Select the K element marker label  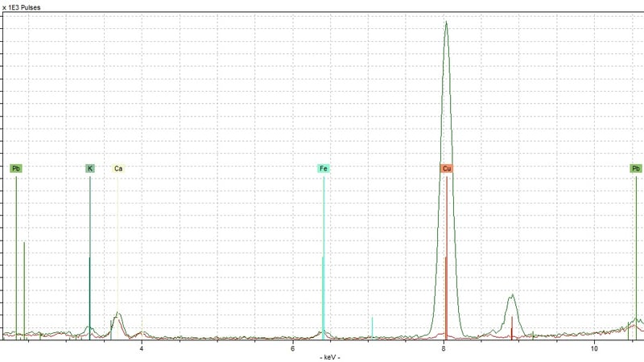click(90, 169)
